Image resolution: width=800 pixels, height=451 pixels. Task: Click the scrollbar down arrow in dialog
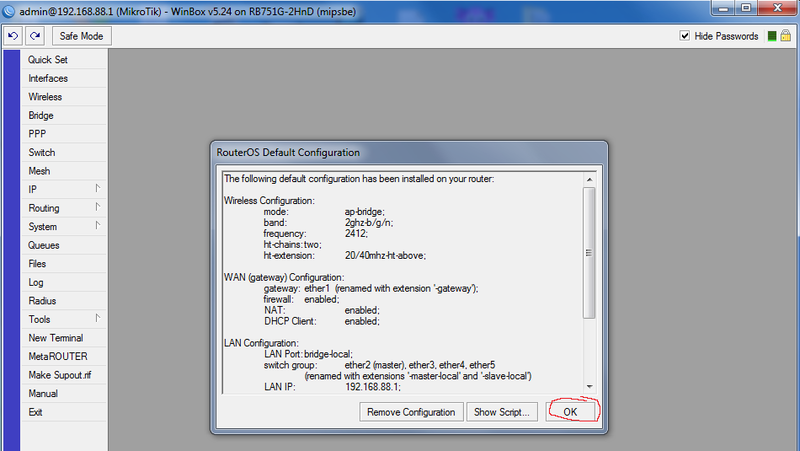[x=589, y=387]
